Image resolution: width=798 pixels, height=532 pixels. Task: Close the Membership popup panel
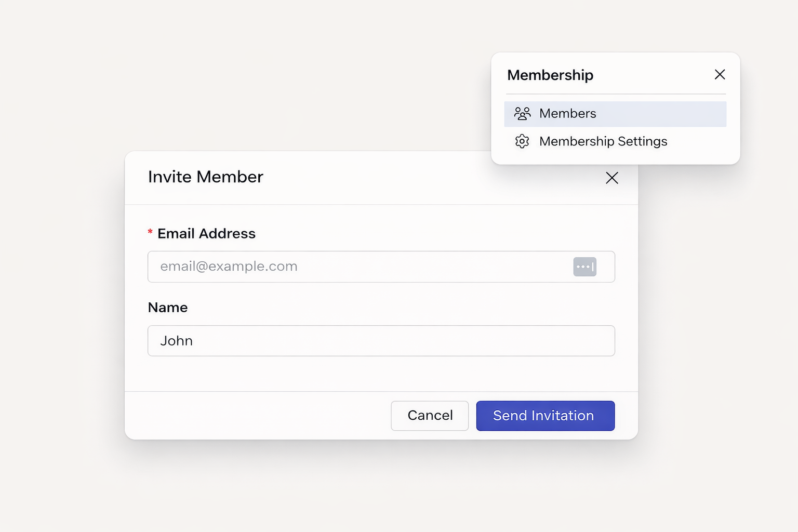(x=720, y=75)
